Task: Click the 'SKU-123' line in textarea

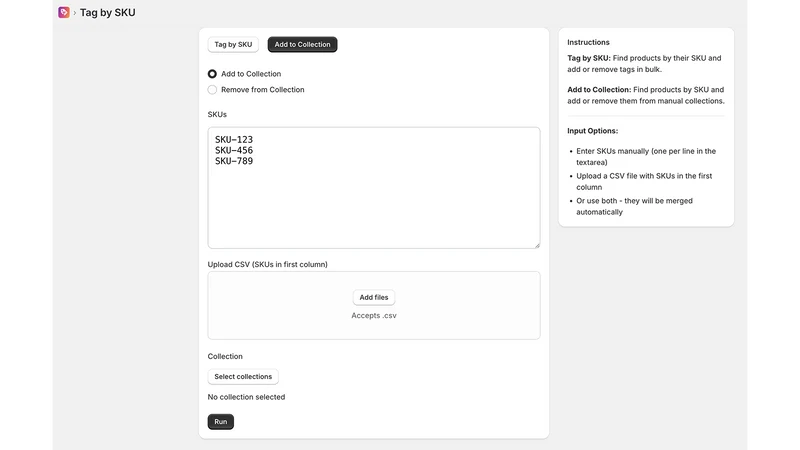Action: pyautogui.click(x=234, y=139)
